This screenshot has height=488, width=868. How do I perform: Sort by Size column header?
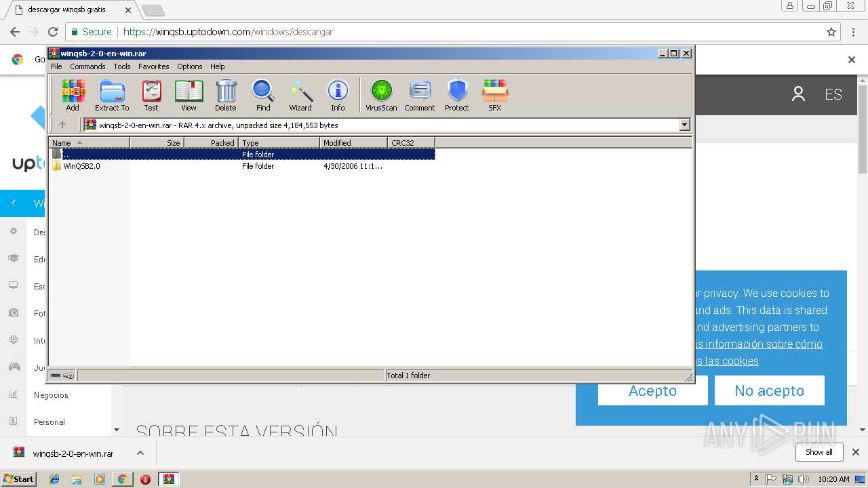point(157,143)
